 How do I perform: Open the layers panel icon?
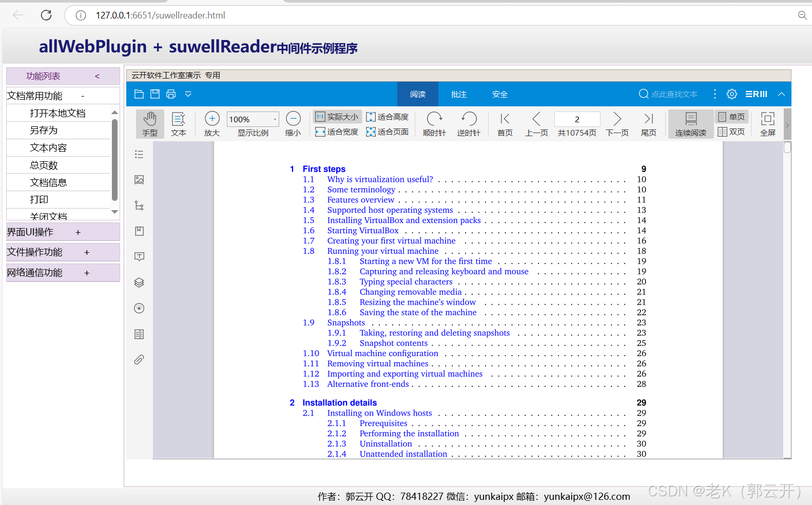click(139, 283)
